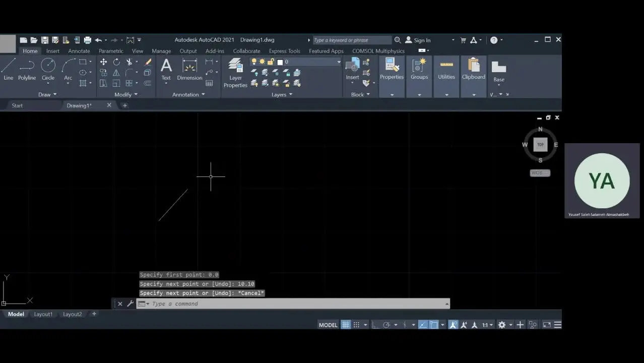Click the Copy tool icon

(x=103, y=73)
